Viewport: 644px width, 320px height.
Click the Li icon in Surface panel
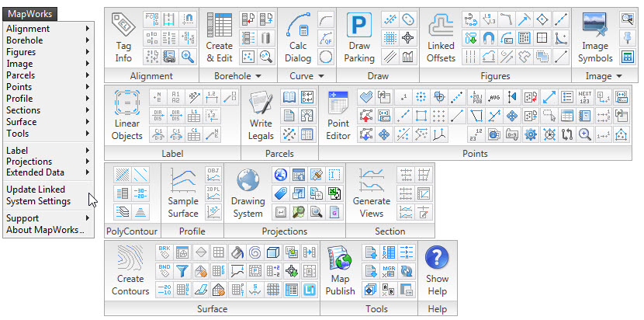[x=310, y=289]
